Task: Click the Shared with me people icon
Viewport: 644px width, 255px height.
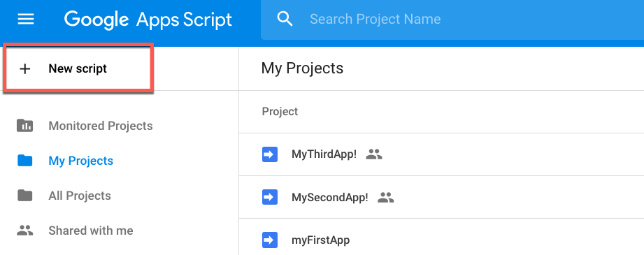Action: click(x=25, y=231)
